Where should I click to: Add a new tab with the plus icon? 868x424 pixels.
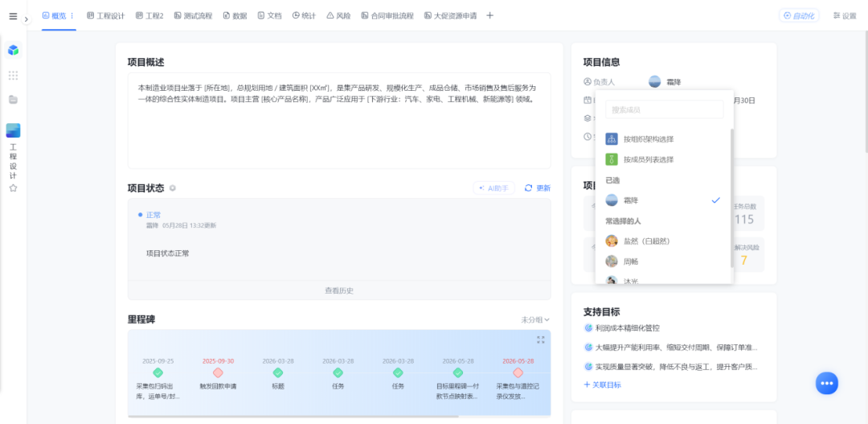click(x=489, y=15)
